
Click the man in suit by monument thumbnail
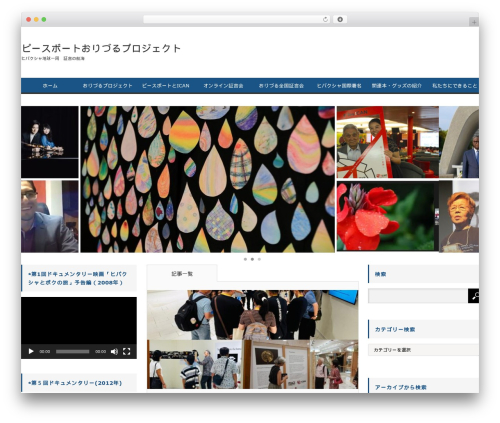click(459, 142)
